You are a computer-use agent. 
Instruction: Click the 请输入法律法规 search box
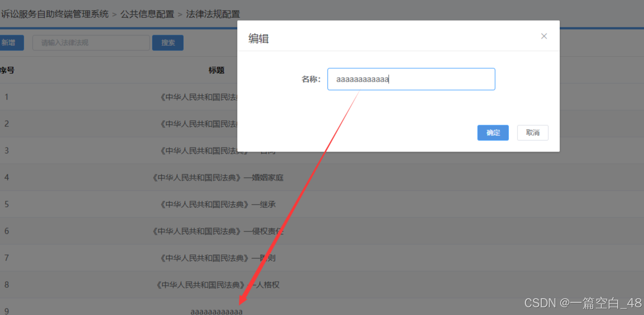click(91, 43)
